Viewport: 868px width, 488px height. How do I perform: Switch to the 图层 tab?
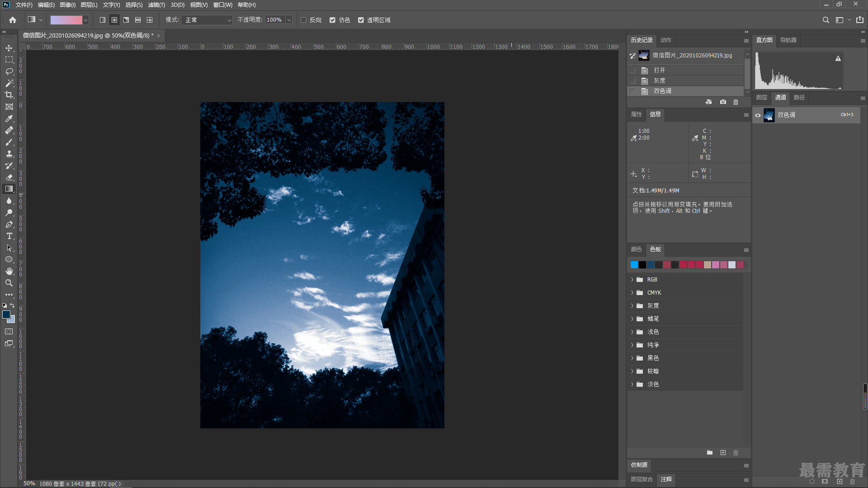click(x=762, y=98)
